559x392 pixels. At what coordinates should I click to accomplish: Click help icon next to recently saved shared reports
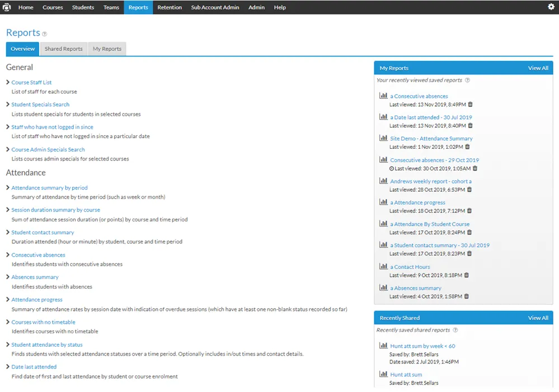click(x=455, y=330)
